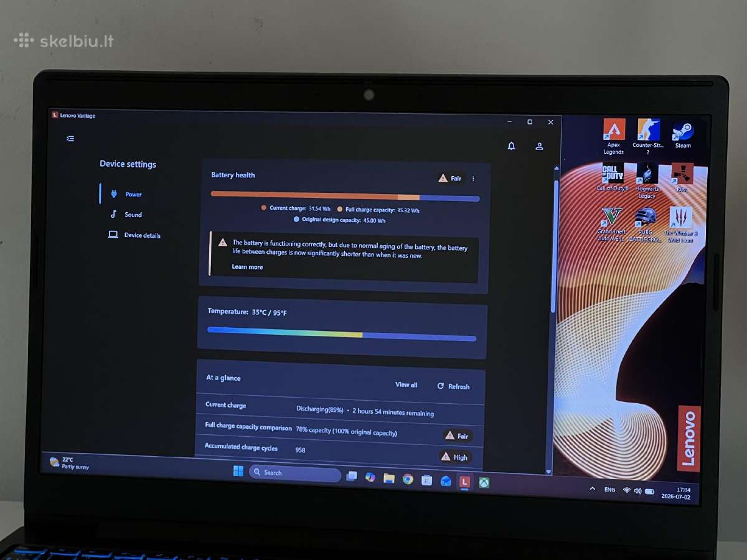Click the scrollbar down arrow in Lenovo Vantage
The height and width of the screenshot is (560, 747).
(x=548, y=472)
